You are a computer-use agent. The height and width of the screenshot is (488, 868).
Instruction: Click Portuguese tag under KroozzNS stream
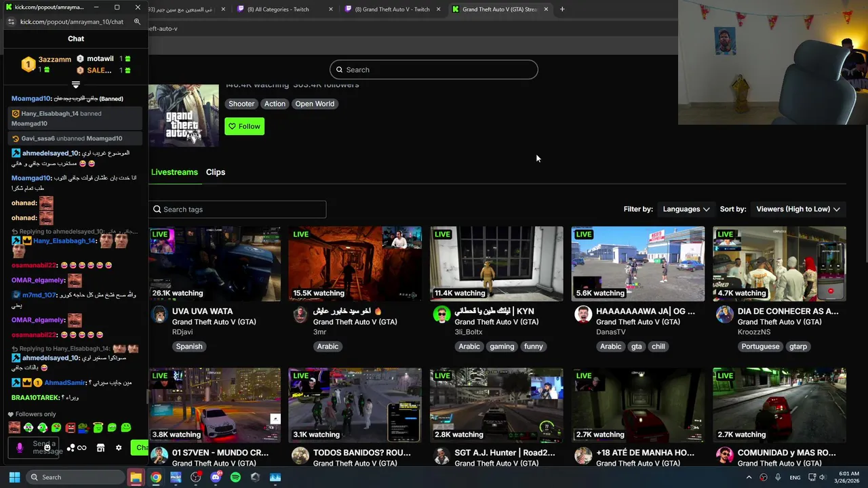pos(760,346)
